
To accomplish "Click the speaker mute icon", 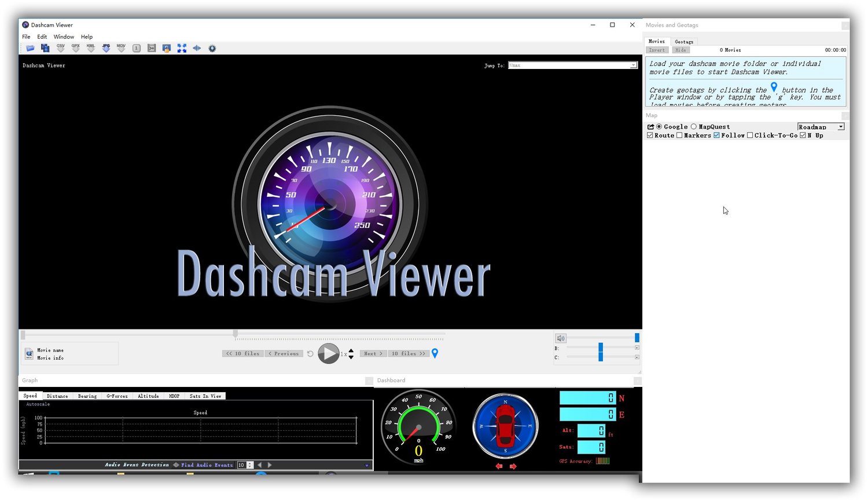I will coord(561,338).
